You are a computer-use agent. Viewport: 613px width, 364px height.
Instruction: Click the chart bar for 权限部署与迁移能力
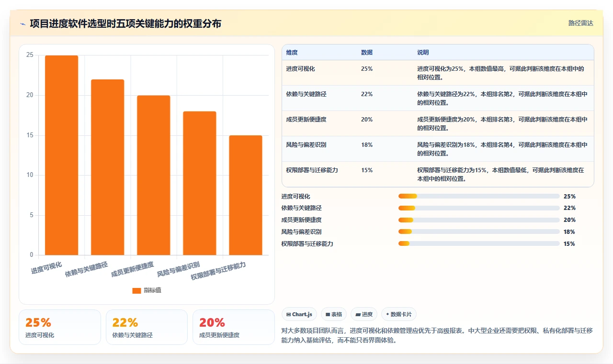(246, 195)
